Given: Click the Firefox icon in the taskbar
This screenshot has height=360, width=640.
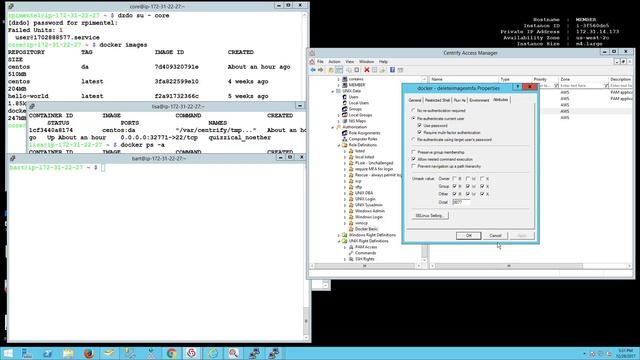Looking at the screenshot, I should 89,353.
